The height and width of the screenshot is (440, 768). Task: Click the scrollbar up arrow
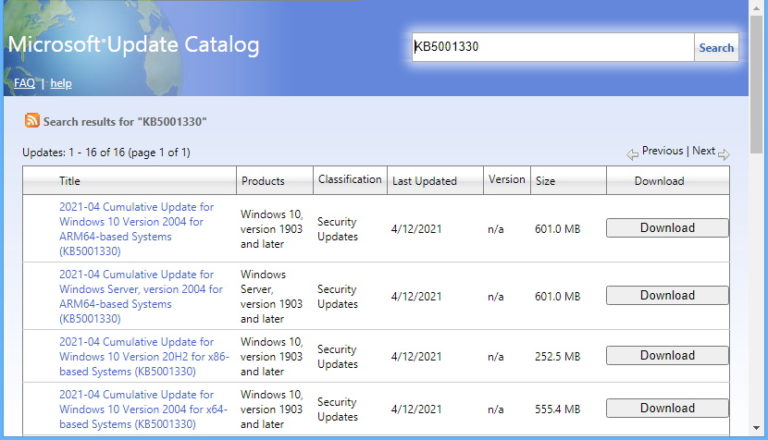pyautogui.click(x=757, y=9)
